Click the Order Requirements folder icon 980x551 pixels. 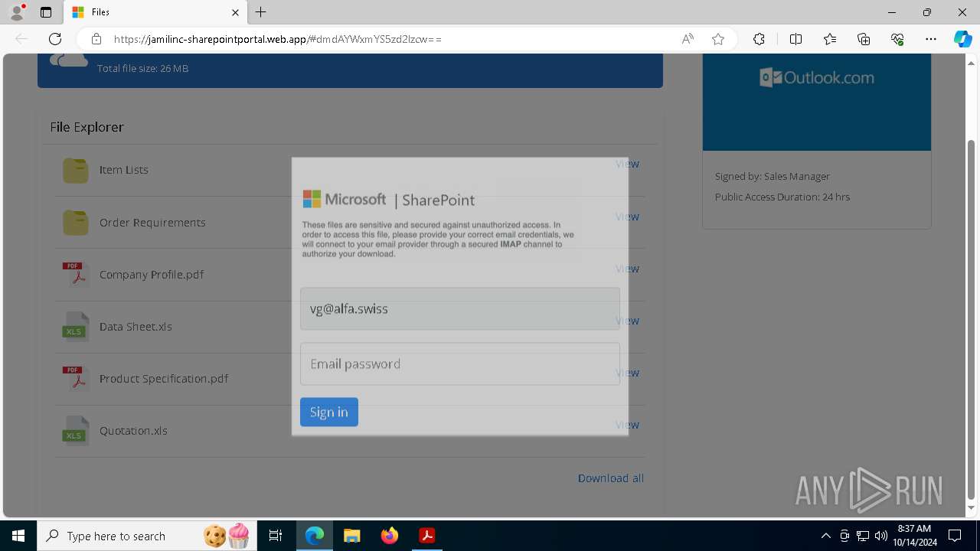(75, 223)
